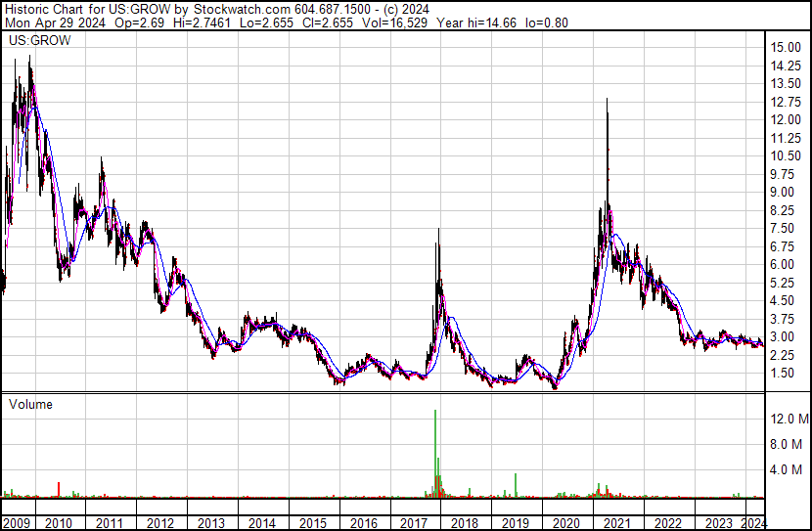
Task: Select the 2010 year label on the axis
Action: point(59,523)
